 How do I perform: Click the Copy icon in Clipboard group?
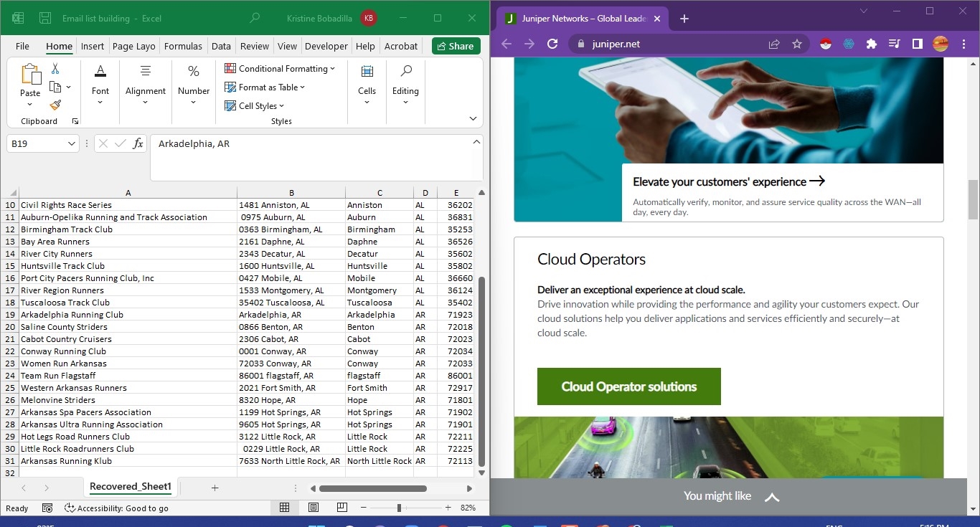point(55,87)
